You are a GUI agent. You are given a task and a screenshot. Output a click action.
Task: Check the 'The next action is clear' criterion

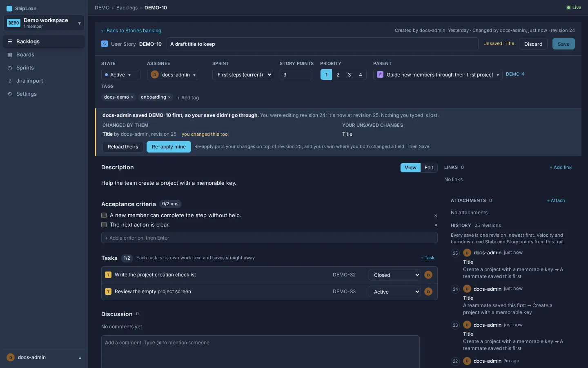[104, 225]
